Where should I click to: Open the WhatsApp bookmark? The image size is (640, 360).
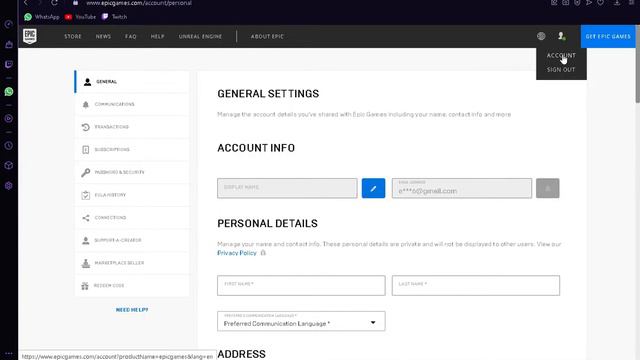[x=42, y=17]
